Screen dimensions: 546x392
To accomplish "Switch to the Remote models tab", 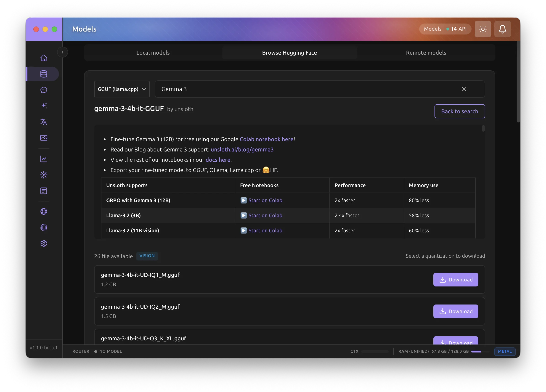I will 426,53.
